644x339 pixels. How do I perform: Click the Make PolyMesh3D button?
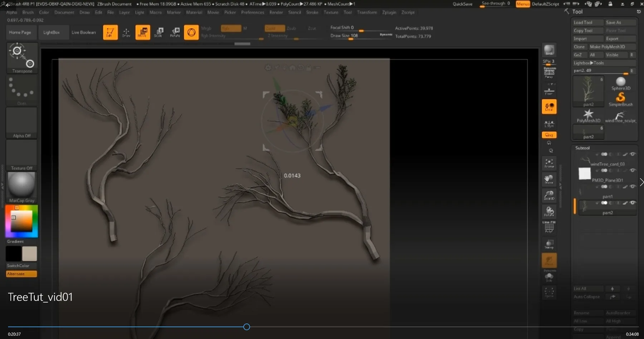point(612,47)
